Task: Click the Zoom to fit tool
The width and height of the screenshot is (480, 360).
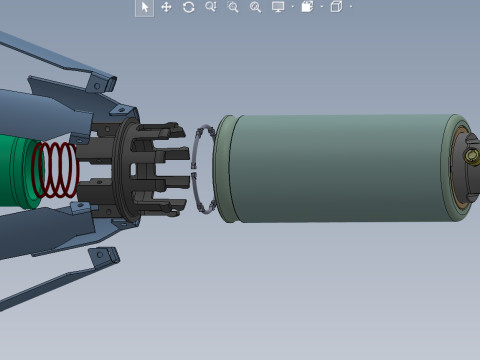Action: click(x=255, y=7)
